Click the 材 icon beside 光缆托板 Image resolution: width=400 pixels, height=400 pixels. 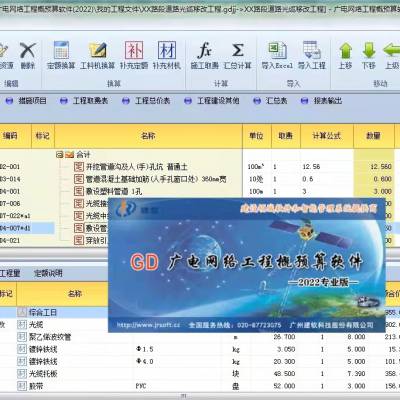click(22, 374)
